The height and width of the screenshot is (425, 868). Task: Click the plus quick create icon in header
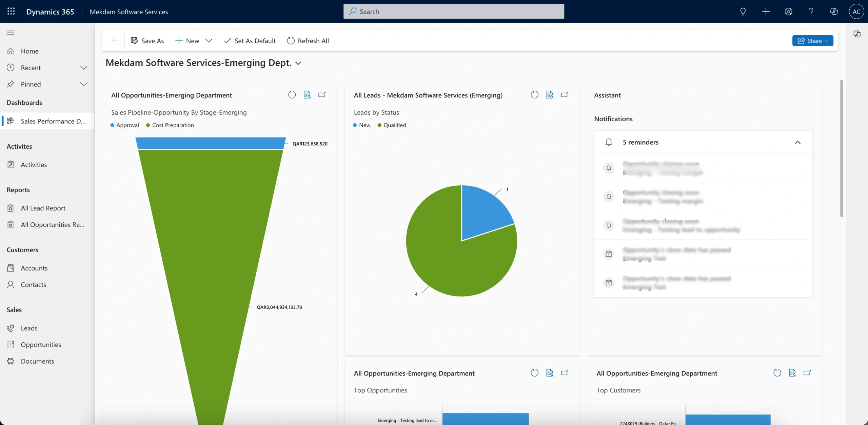[x=766, y=12]
